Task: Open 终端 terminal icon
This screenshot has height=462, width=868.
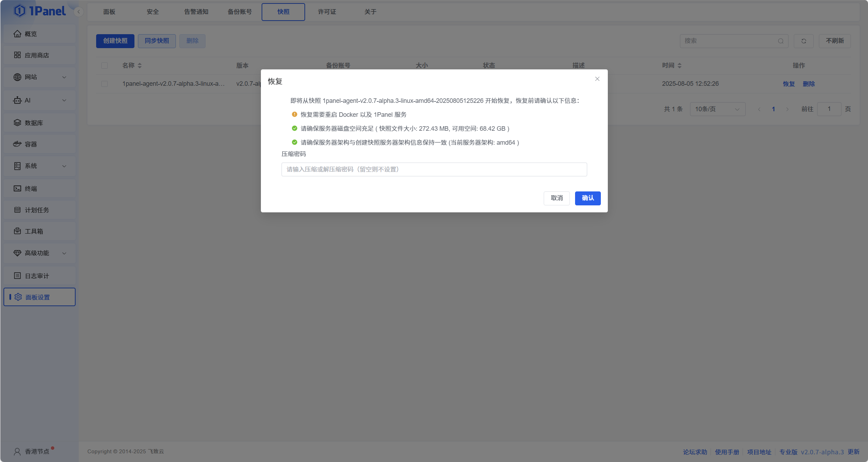Action: pos(17,189)
